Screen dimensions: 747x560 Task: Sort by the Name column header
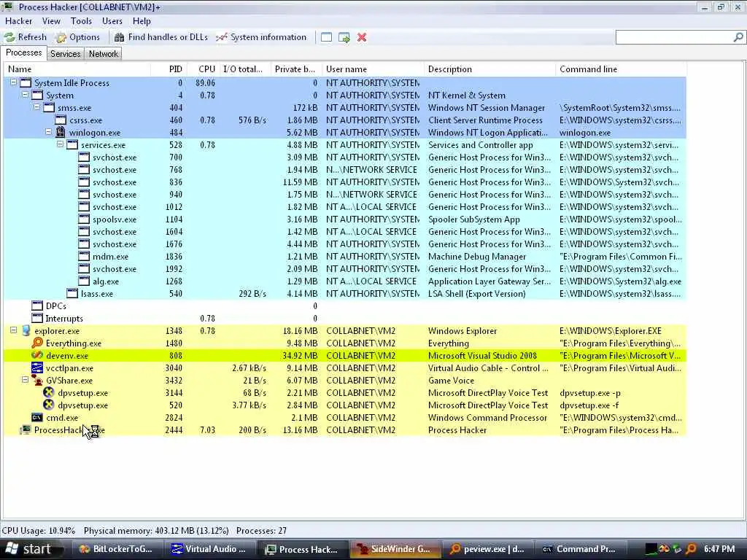point(77,69)
